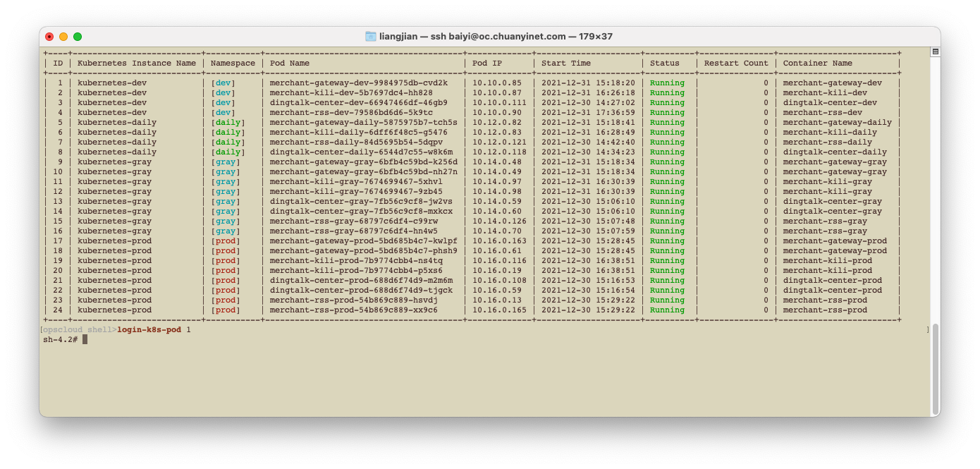Click the Status column header

tap(665, 63)
